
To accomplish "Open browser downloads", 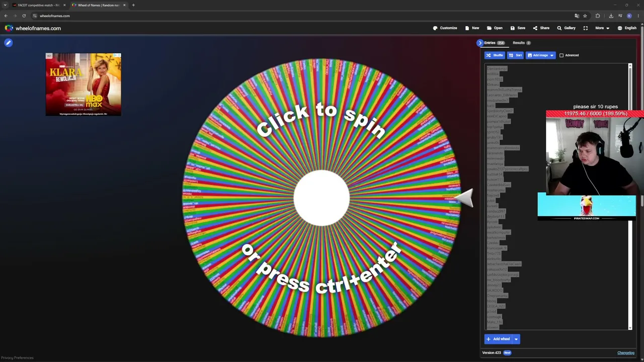I will [611, 16].
